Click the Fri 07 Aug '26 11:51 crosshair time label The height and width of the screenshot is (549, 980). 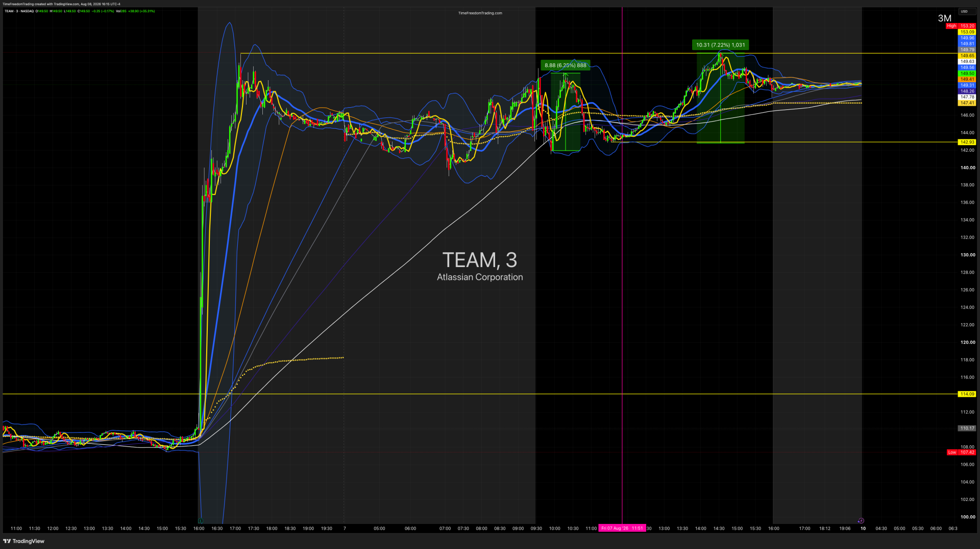point(622,528)
